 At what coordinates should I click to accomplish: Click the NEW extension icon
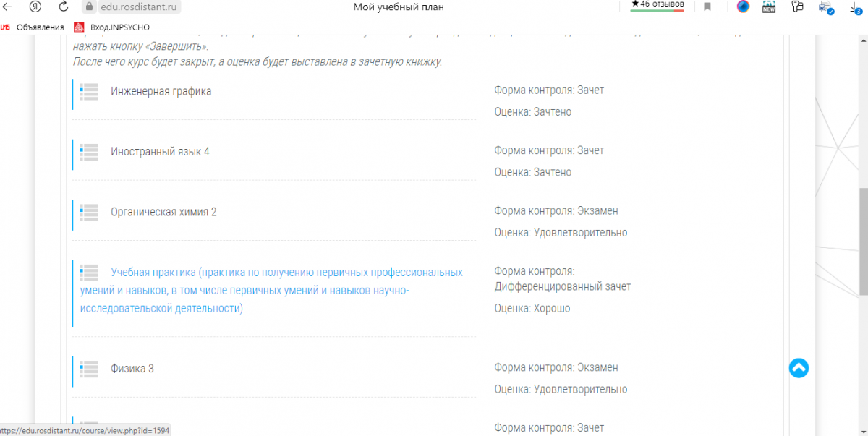(x=769, y=7)
